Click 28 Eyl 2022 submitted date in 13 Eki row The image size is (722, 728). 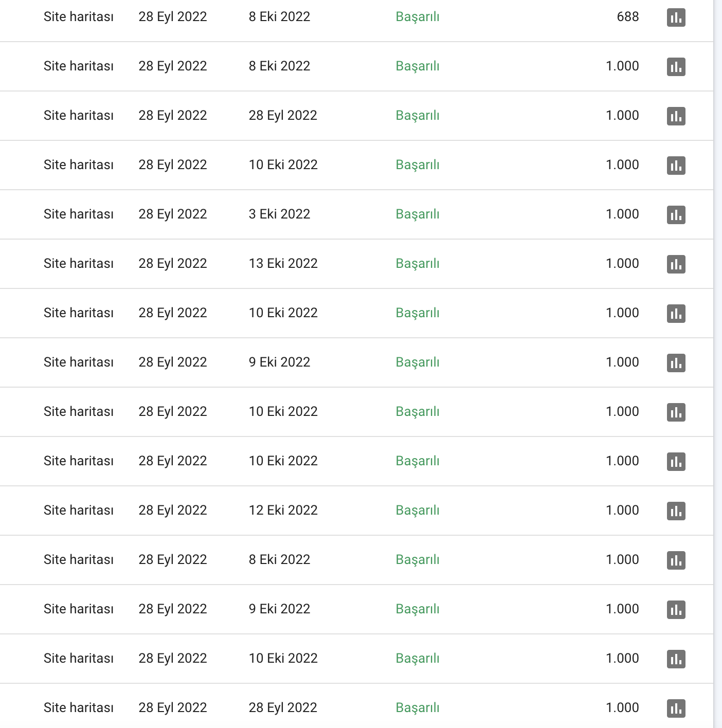coord(172,263)
